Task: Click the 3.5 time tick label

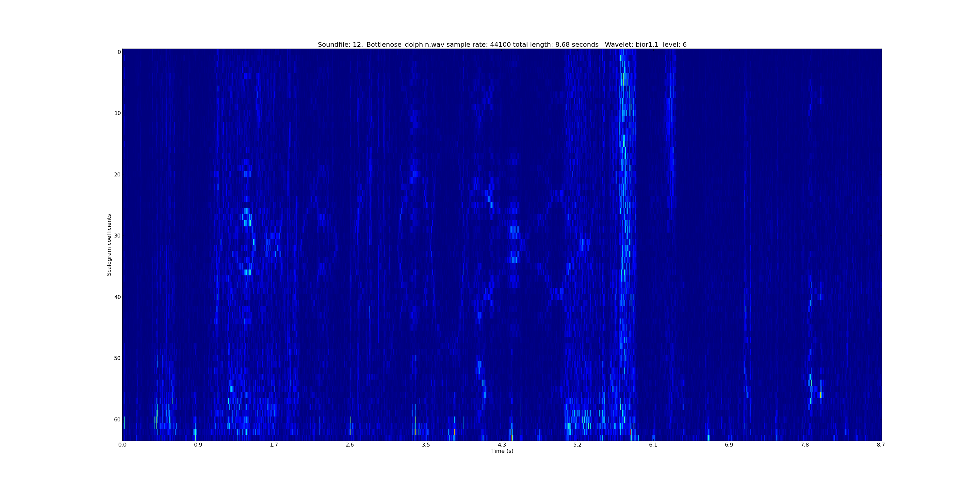Action: point(425,445)
